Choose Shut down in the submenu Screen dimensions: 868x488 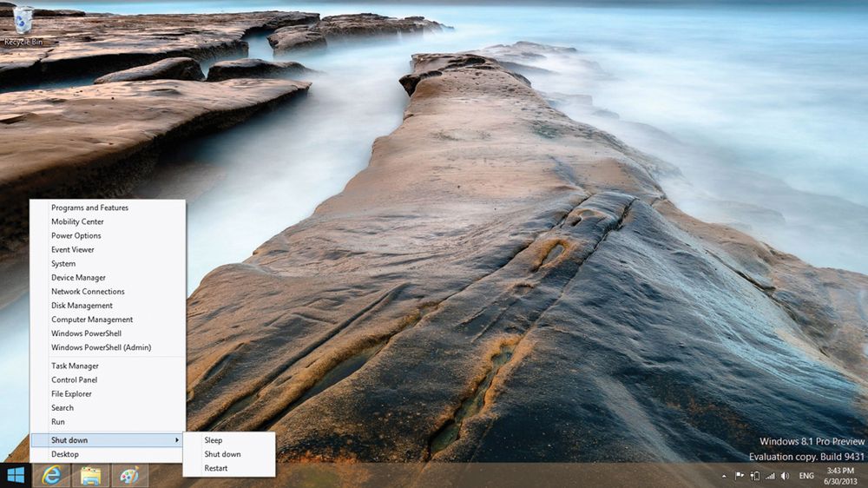point(229,454)
